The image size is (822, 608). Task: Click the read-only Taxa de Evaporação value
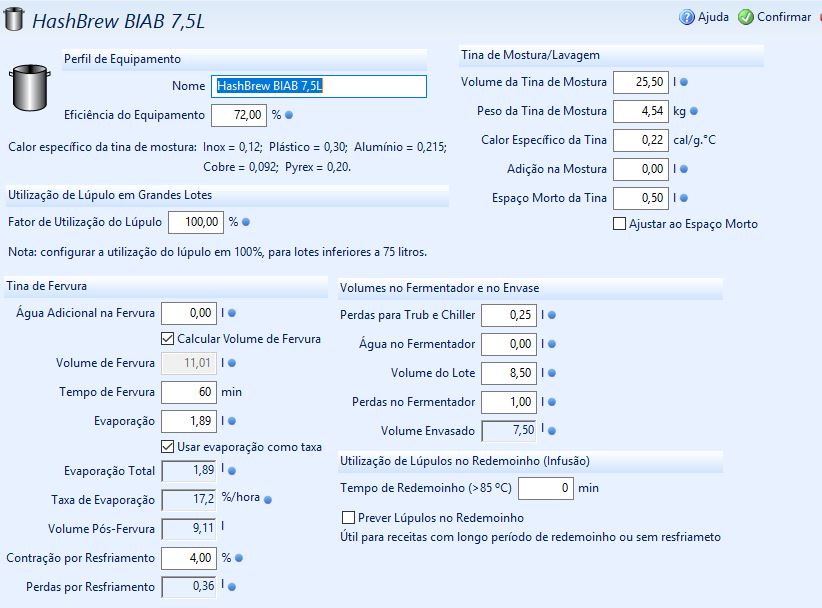pyautogui.click(x=189, y=500)
